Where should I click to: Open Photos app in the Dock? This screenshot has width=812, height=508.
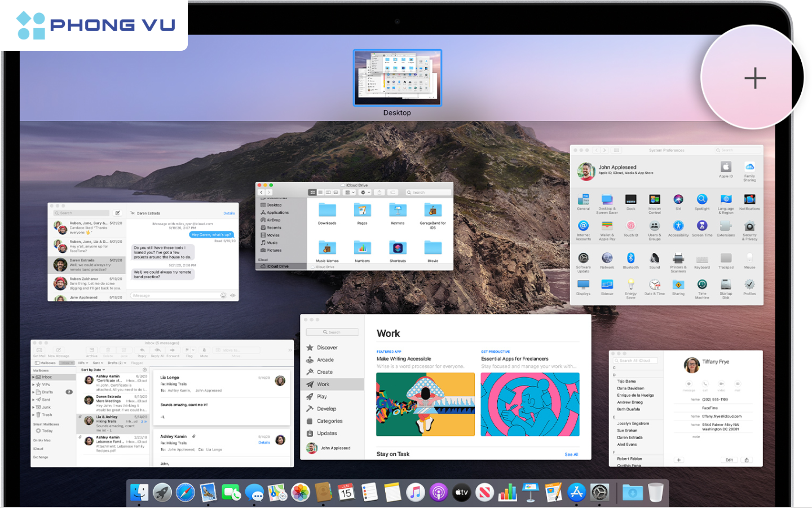301,492
